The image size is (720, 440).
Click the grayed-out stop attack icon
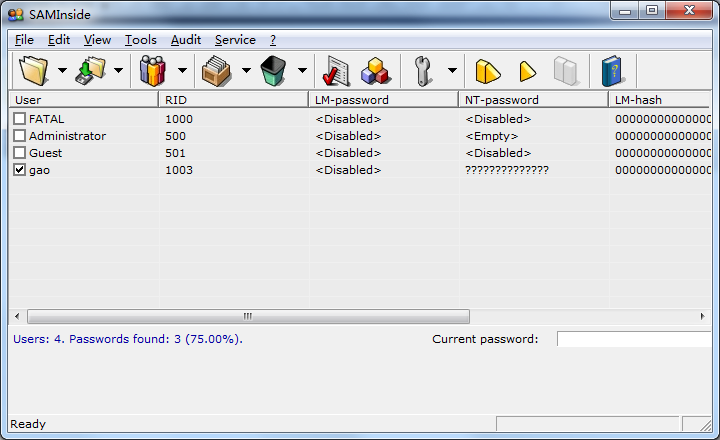tap(566, 71)
